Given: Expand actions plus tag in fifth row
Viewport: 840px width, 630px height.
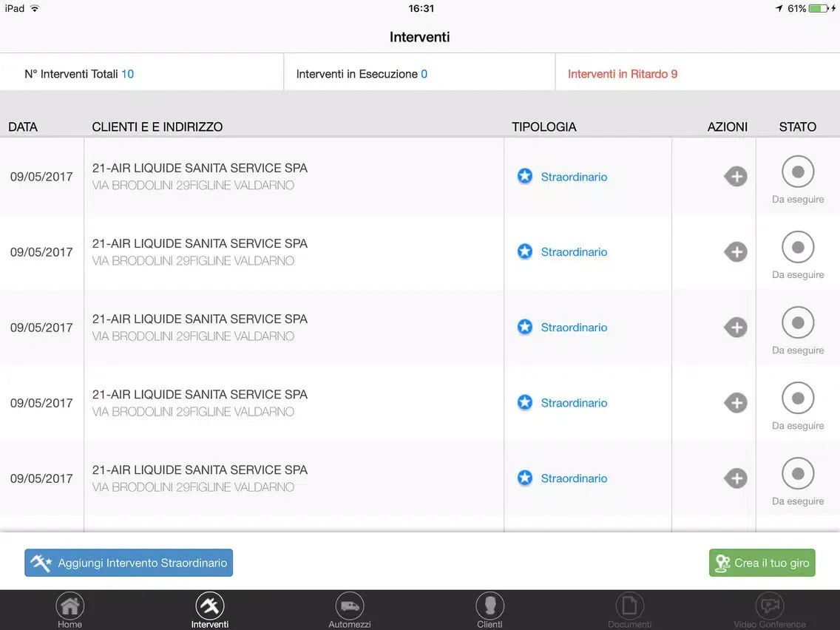Looking at the screenshot, I should 736,478.
